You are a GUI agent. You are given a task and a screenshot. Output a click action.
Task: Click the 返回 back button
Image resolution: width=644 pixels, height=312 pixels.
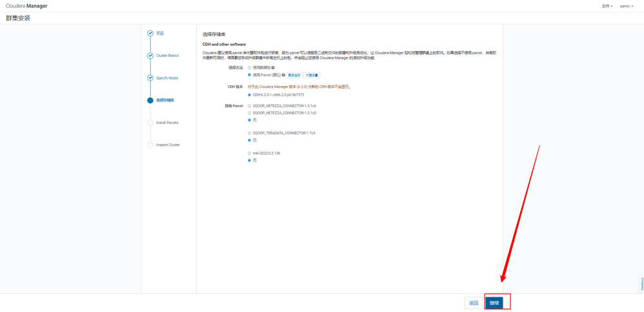474,303
